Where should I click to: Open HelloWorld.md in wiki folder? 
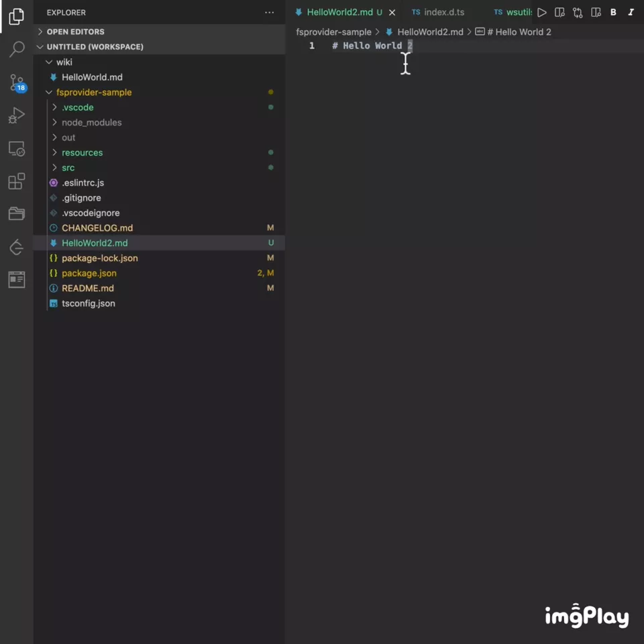pyautogui.click(x=159, y=77)
